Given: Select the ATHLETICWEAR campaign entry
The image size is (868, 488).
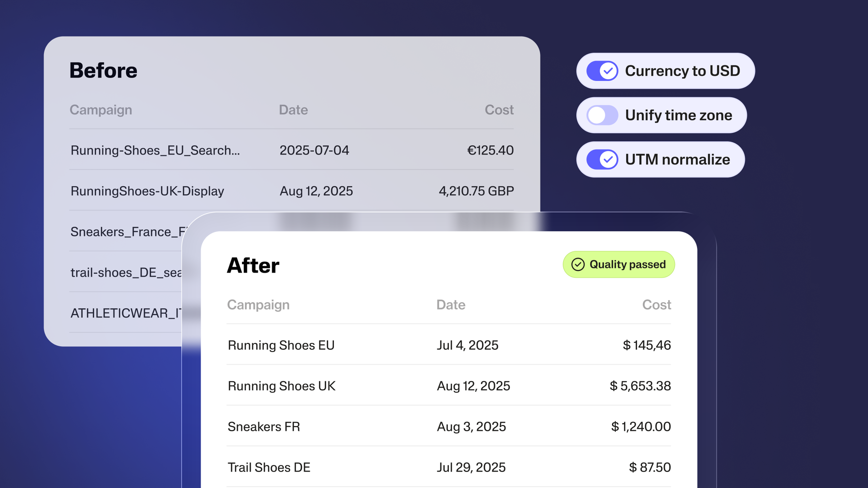Looking at the screenshot, I should click(126, 313).
